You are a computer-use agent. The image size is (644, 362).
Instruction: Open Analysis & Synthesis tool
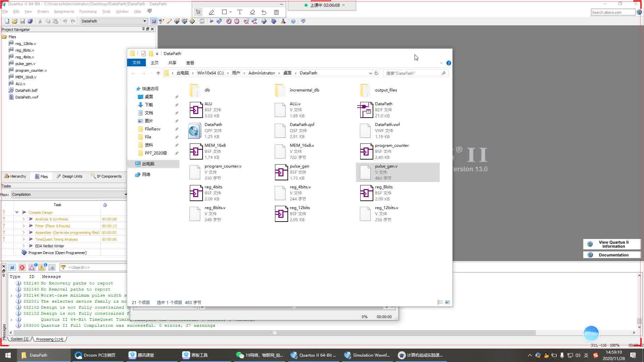(x=52, y=219)
